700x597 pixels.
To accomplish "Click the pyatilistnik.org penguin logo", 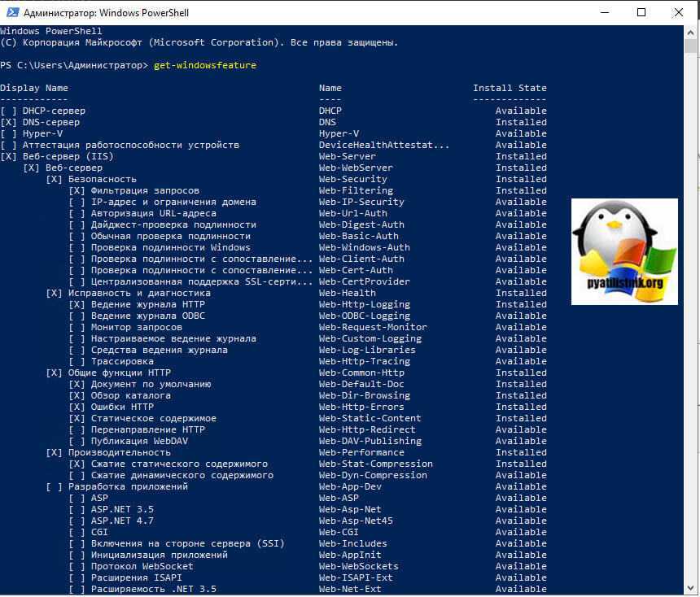I will pyautogui.click(x=624, y=251).
